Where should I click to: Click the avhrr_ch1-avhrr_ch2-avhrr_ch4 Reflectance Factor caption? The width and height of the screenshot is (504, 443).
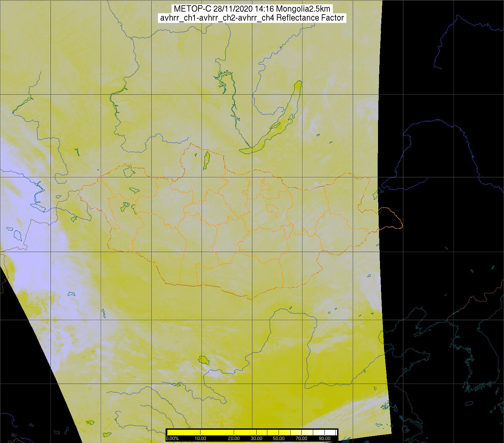(252, 18)
